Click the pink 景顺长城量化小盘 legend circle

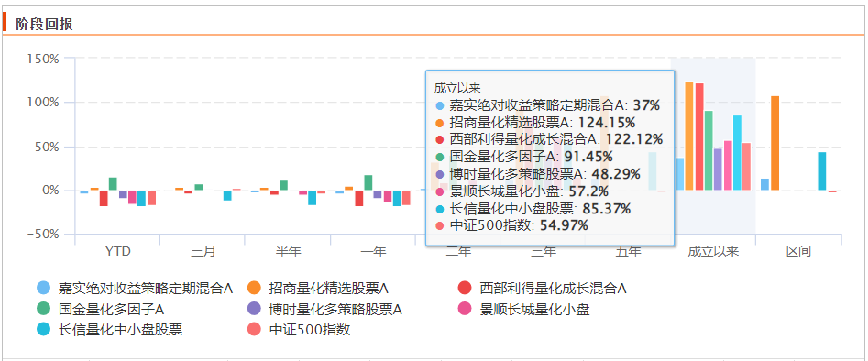click(465, 309)
